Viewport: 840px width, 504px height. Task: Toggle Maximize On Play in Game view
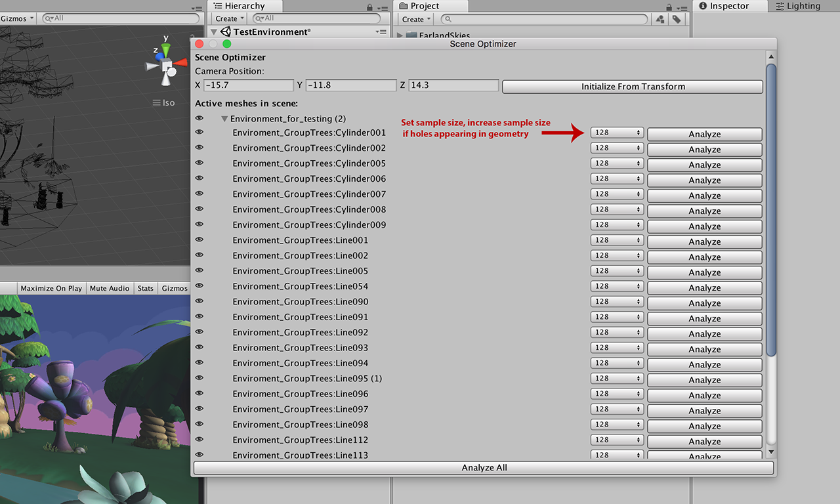(51, 288)
